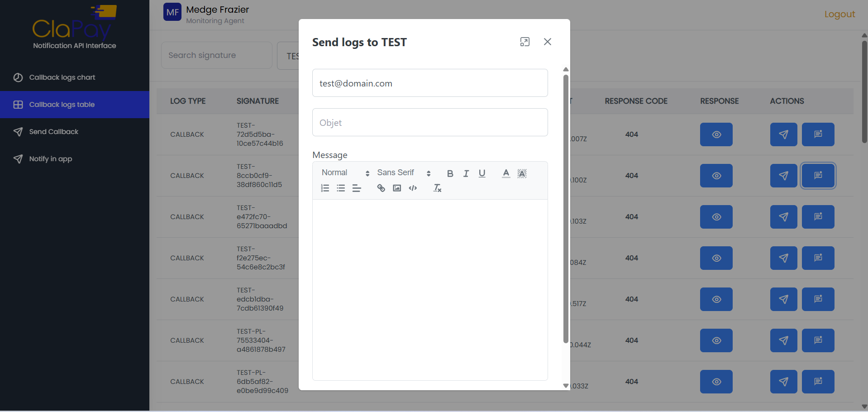The width and height of the screenshot is (868, 412).
Task: Go to Send Callback page
Action: coord(53,132)
